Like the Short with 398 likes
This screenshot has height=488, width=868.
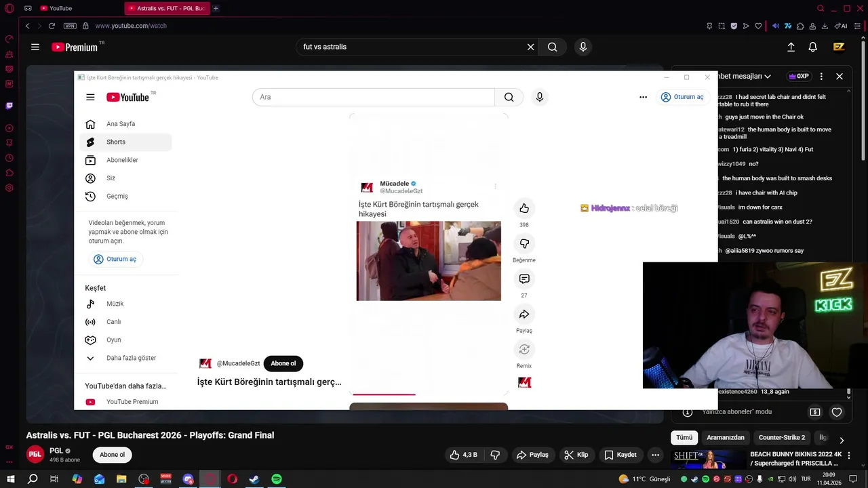524,208
